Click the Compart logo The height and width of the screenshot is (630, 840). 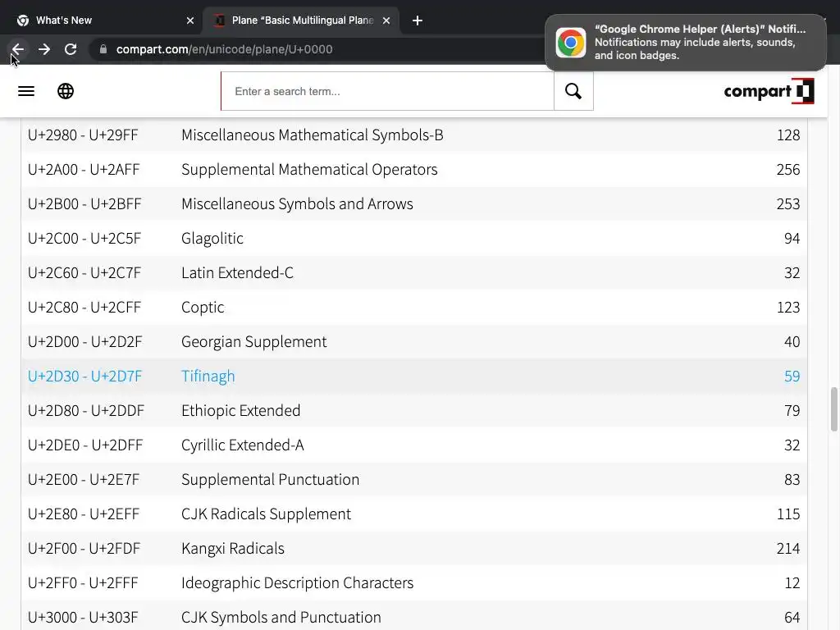(769, 91)
